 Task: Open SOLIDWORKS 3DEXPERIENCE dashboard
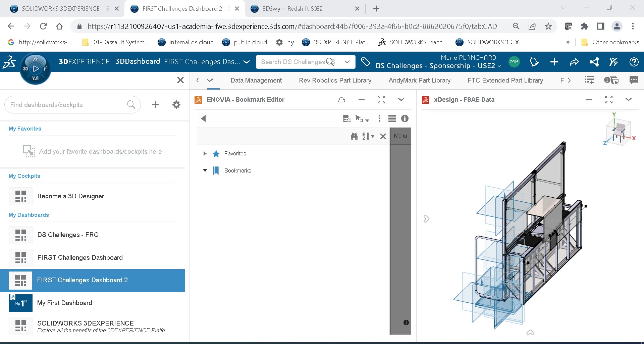click(x=93, y=326)
